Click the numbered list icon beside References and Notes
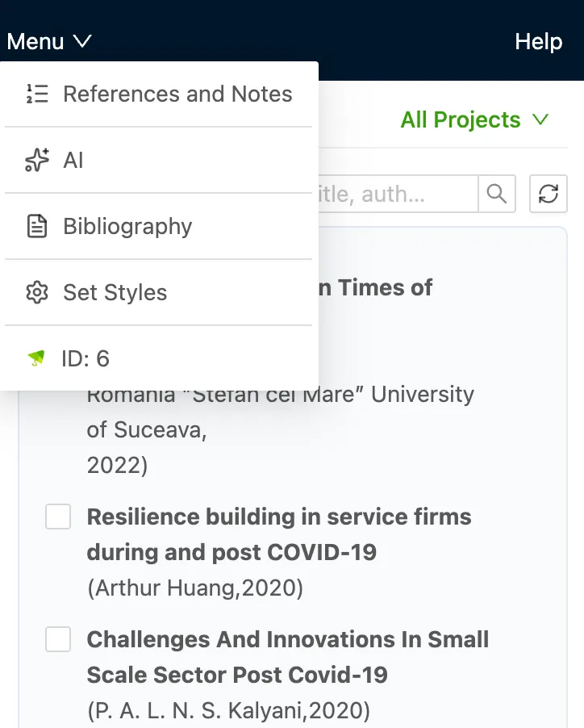The width and height of the screenshot is (584, 728). (x=37, y=94)
